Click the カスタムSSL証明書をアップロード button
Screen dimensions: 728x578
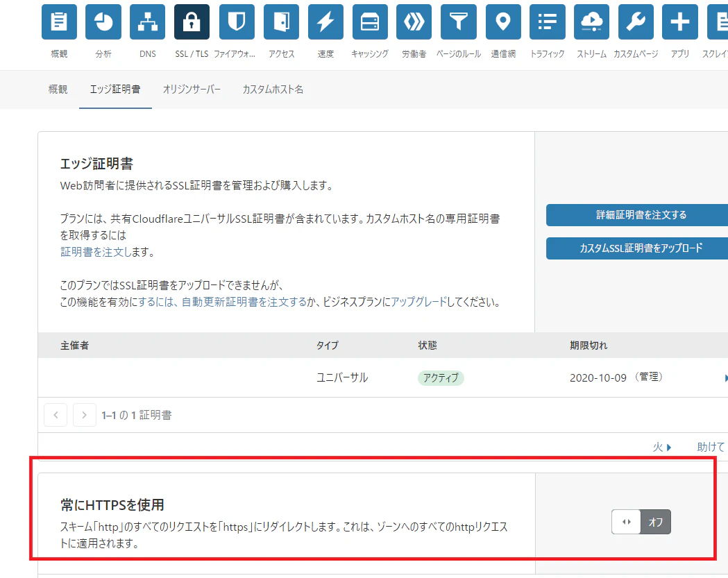(x=638, y=248)
